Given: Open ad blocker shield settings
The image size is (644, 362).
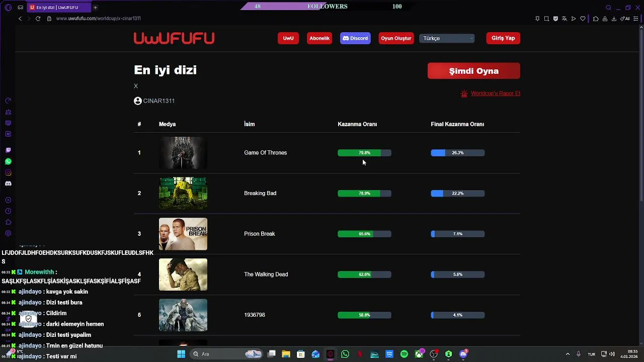Looking at the screenshot, I should pyautogui.click(x=555, y=19).
